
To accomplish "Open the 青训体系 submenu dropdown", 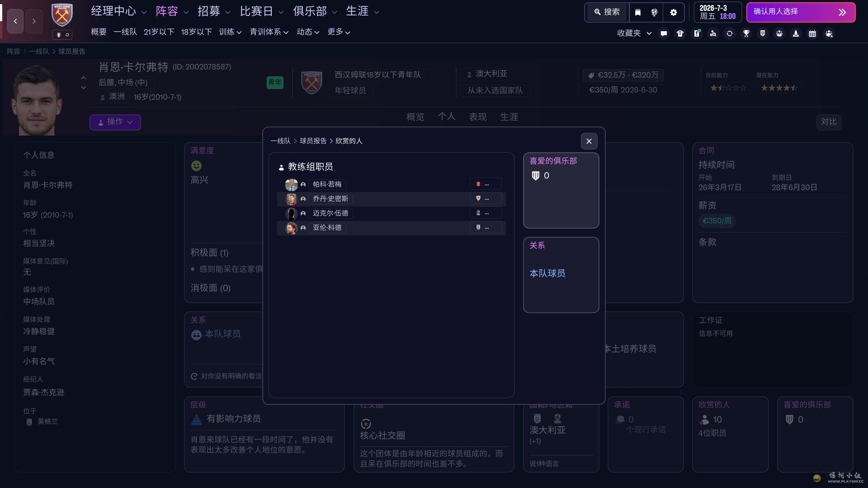I will tap(269, 32).
